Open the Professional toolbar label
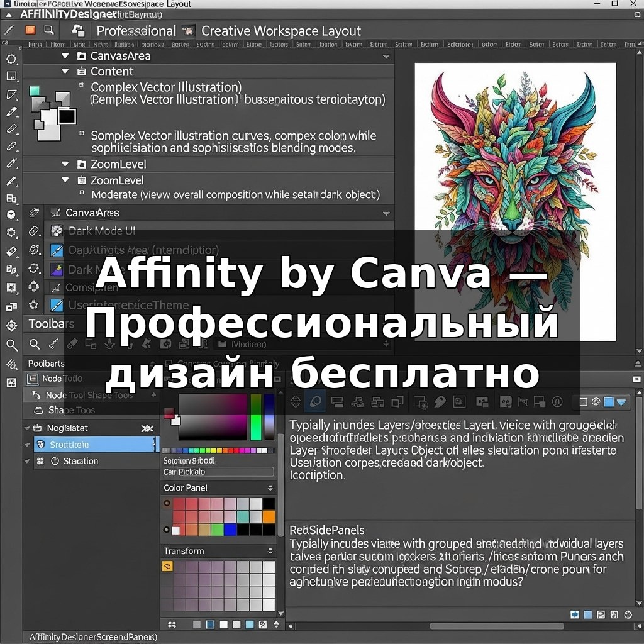 136,31
